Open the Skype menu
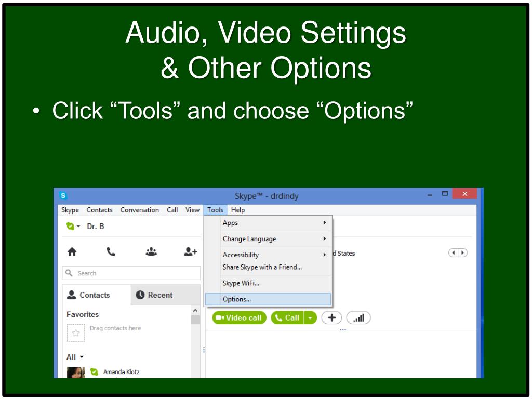This screenshot has height=399, width=532. 70,210
